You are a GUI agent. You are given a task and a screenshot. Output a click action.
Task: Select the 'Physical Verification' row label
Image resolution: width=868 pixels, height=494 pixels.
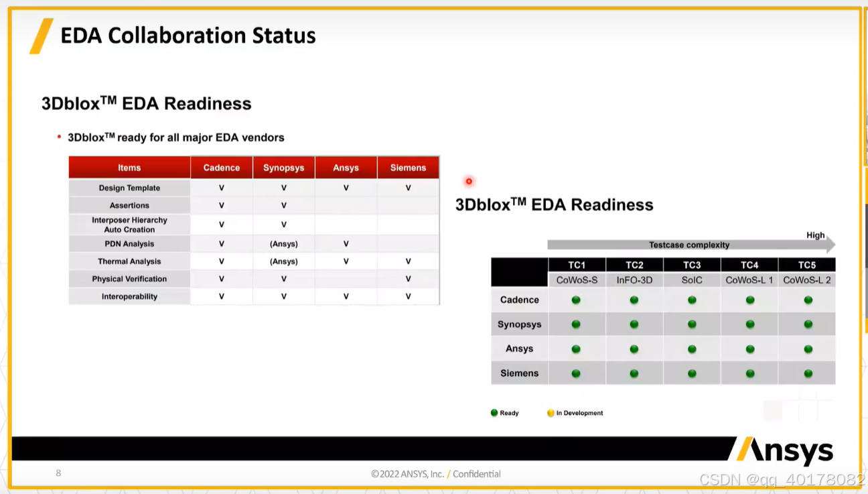coord(129,279)
